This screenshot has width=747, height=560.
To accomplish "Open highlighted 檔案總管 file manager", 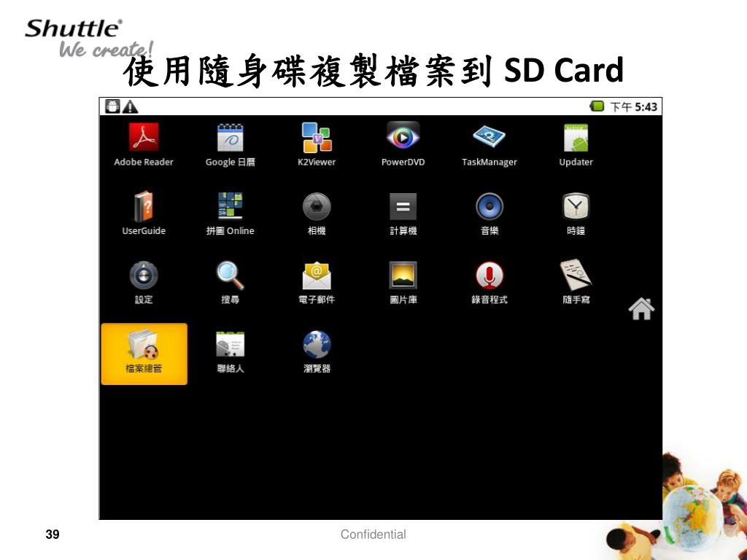I will (144, 354).
